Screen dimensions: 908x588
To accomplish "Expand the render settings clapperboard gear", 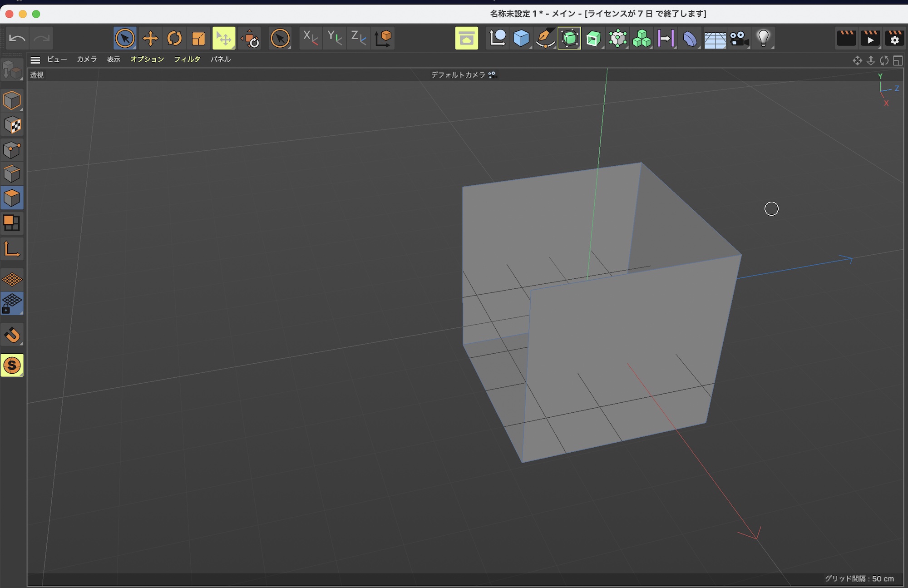I will pyautogui.click(x=894, y=39).
